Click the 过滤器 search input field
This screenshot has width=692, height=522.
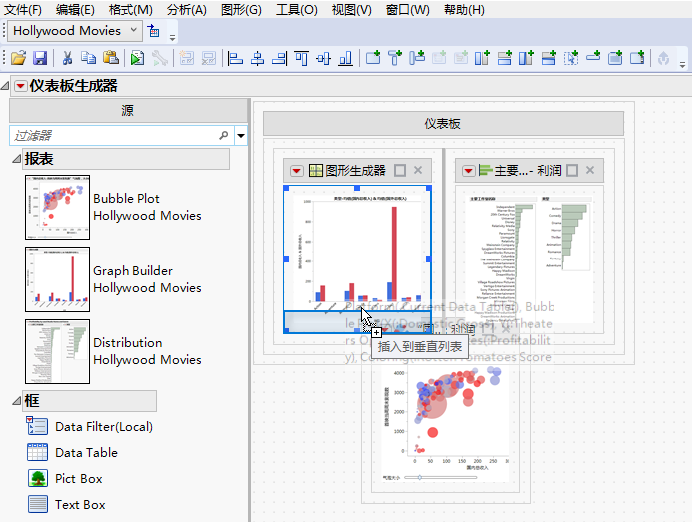tap(112, 135)
